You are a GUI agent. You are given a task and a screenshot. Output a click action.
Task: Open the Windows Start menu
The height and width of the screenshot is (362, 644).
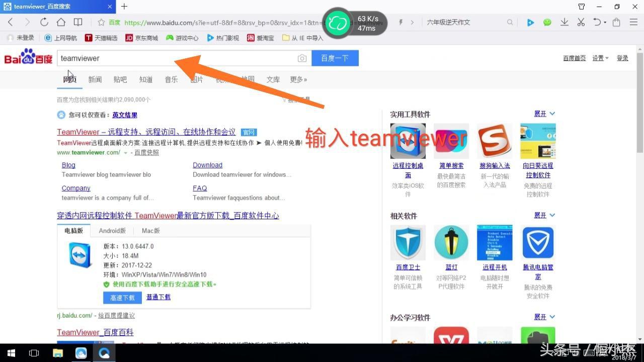coord(11,353)
